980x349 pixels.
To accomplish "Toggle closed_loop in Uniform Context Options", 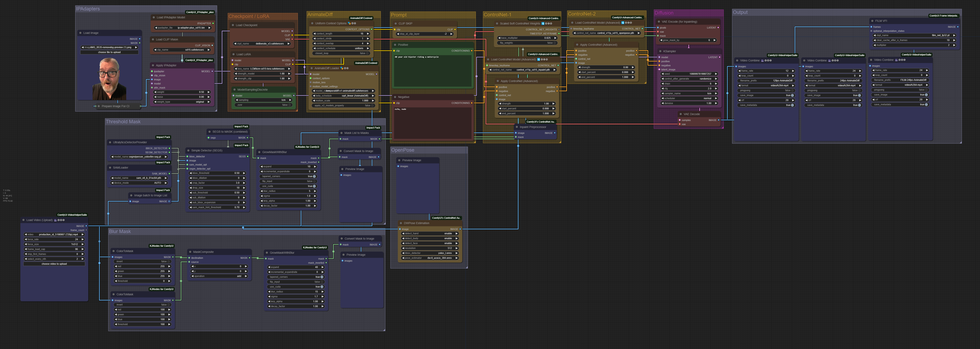I will (x=341, y=53).
